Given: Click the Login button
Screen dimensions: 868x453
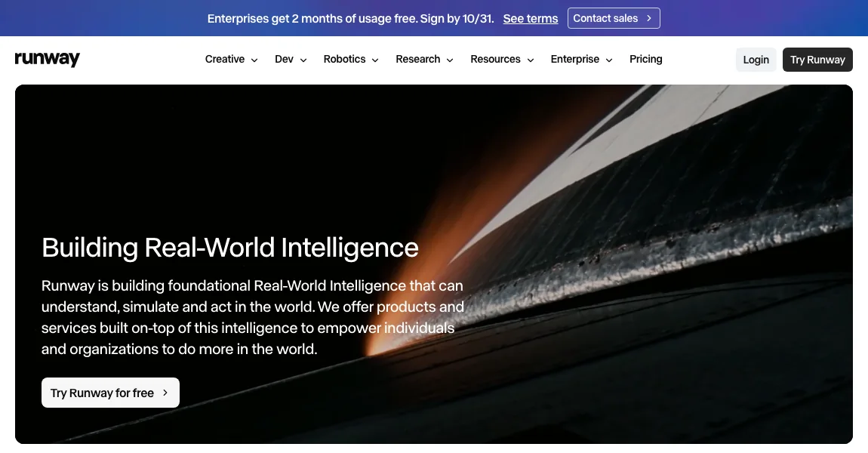Looking at the screenshot, I should coord(756,60).
